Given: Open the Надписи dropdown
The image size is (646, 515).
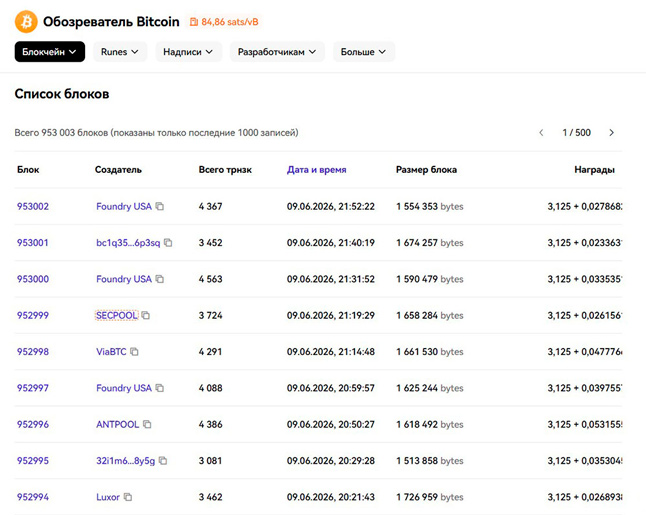Looking at the screenshot, I should (188, 52).
